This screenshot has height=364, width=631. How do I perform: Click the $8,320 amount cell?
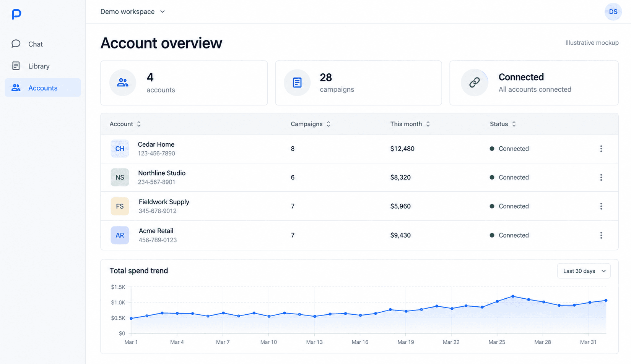point(400,177)
